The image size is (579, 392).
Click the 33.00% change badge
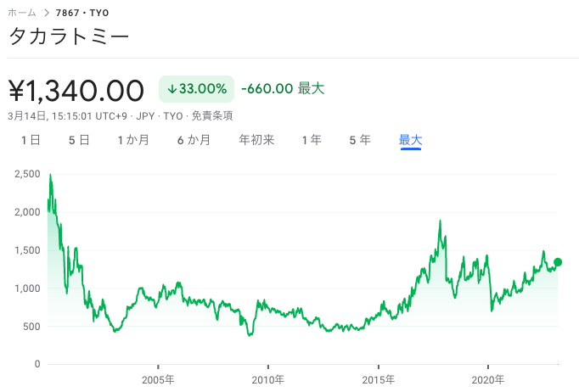[196, 89]
